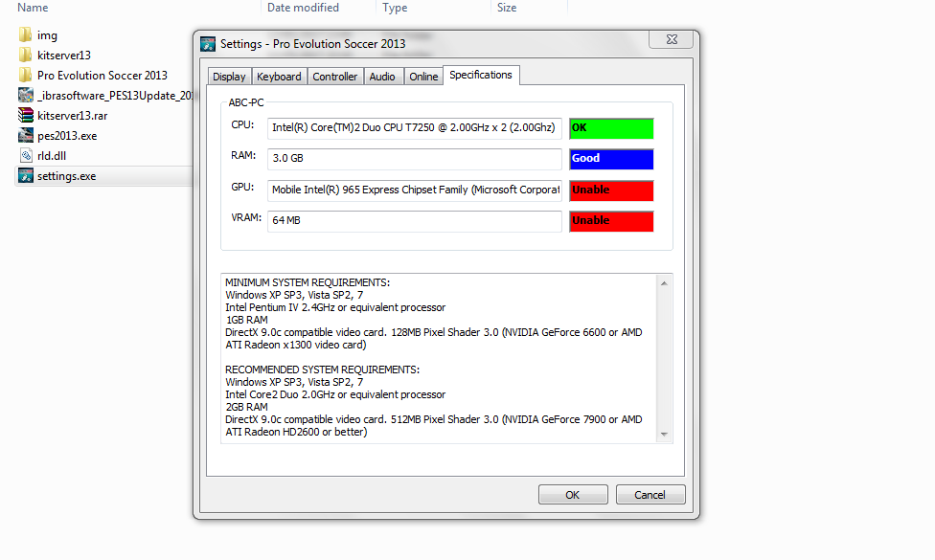This screenshot has width=935, height=560.
Task: Click the Intel Core2 Duo 2.0GHz requirement line
Action: click(x=335, y=394)
